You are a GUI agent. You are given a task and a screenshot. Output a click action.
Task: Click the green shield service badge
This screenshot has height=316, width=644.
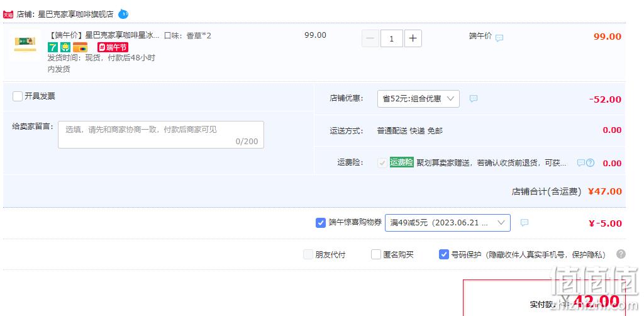pyautogui.click(x=65, y=47)
